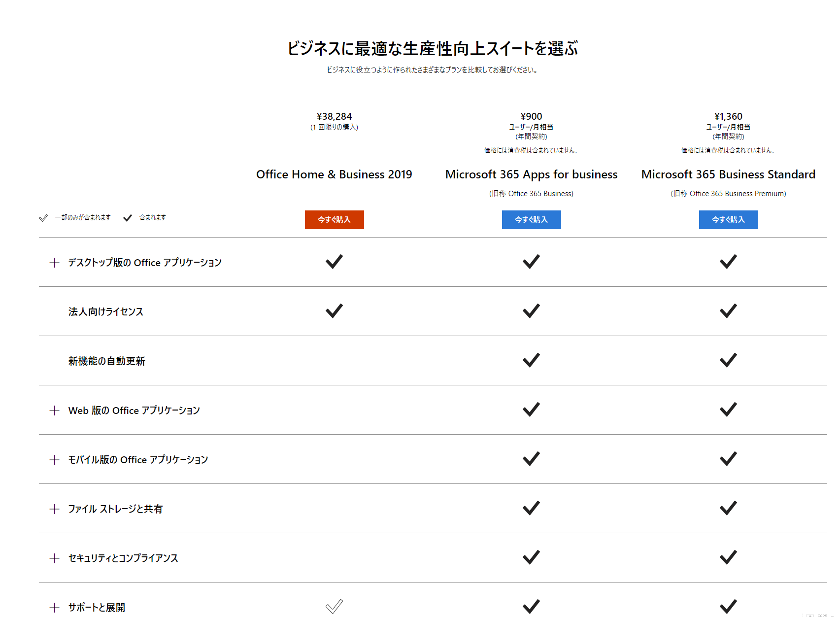Click Web 版 row checkmark under Microsoft 365 Apps for business
Screen dimensions: 840x617
coord(531,410)
